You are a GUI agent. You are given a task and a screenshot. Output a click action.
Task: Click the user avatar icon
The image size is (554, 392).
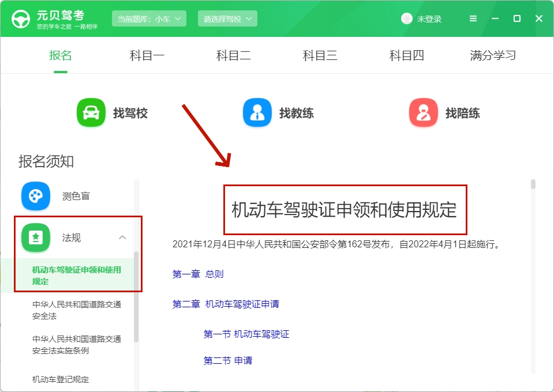click(x=407, y=18)
